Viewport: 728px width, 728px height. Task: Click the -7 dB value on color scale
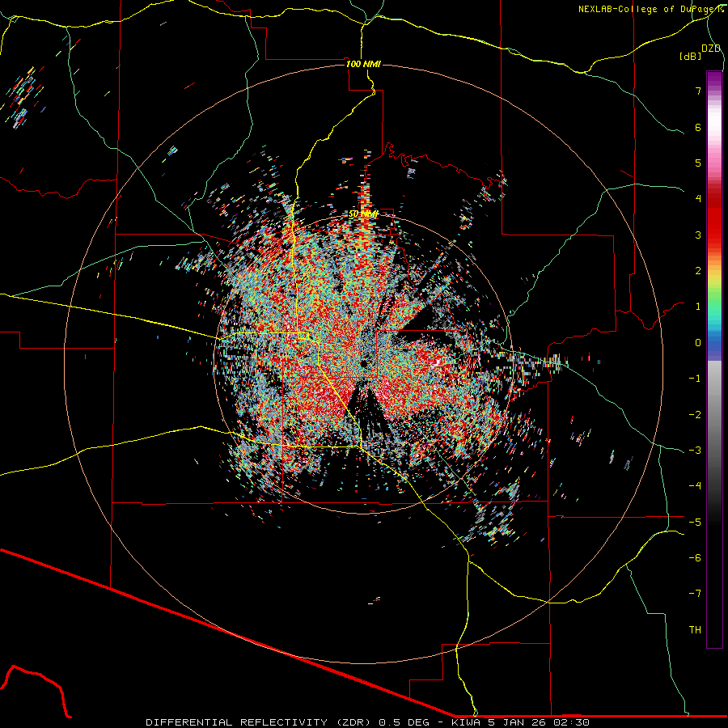tap(695, 594)
